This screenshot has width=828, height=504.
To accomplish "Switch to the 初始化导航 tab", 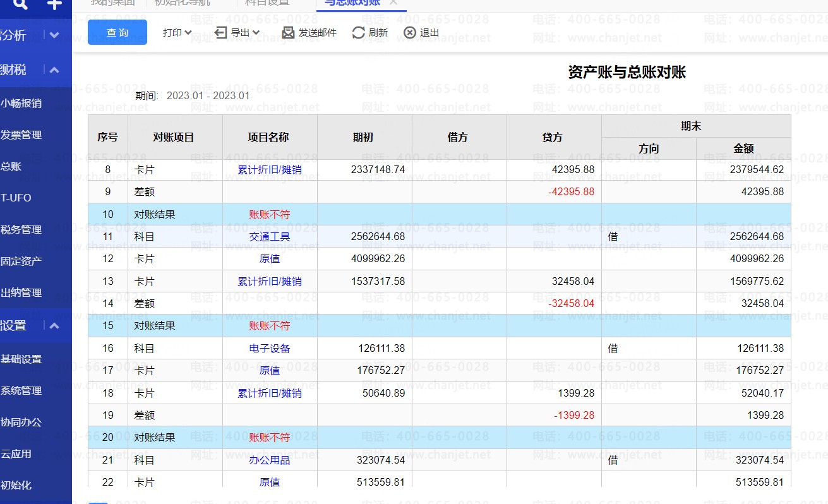I will tap(182, 3).
